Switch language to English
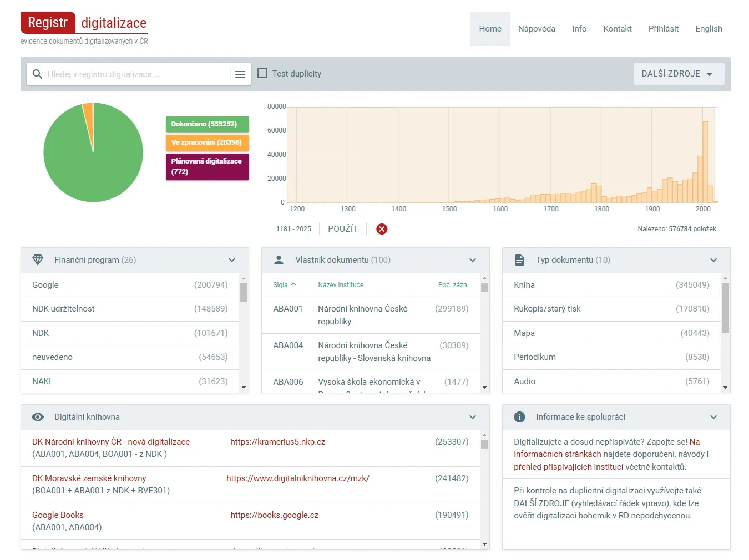This screenshot has height=560, width=749. click(708, 29)
